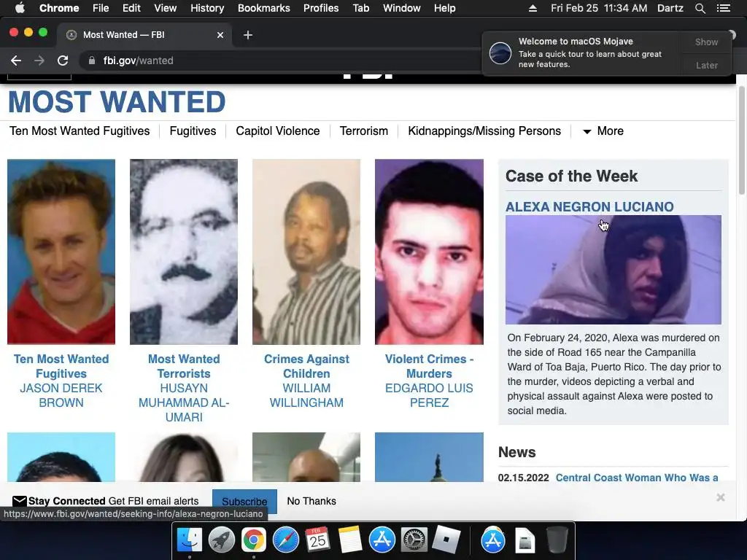Open Chrome from the dock
This screenshot has width=747, height=560.
point(253,540)
